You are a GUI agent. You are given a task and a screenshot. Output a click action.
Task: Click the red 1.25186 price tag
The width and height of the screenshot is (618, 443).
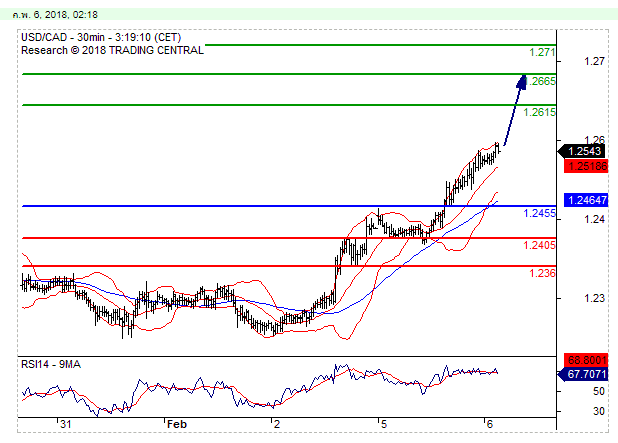coord(586,166)
